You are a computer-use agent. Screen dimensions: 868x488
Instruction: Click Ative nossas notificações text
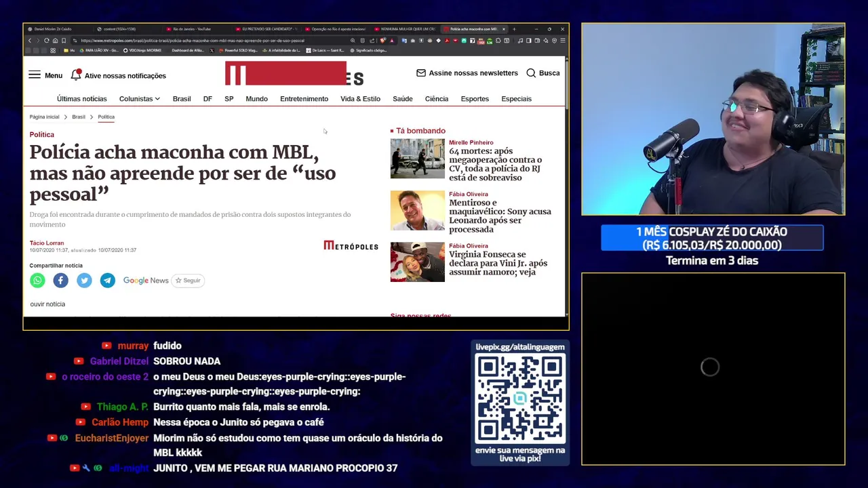[x=125, y=75]
